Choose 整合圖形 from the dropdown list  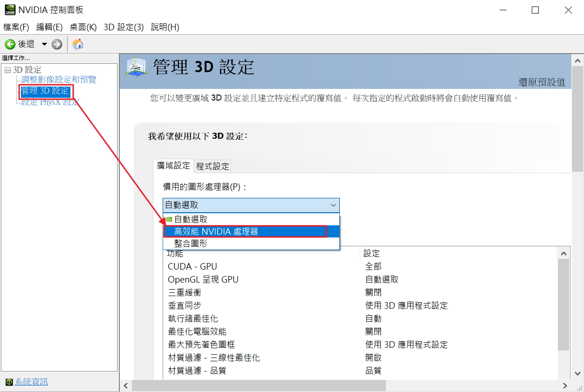pyautogui.click(x=191, y=243)
